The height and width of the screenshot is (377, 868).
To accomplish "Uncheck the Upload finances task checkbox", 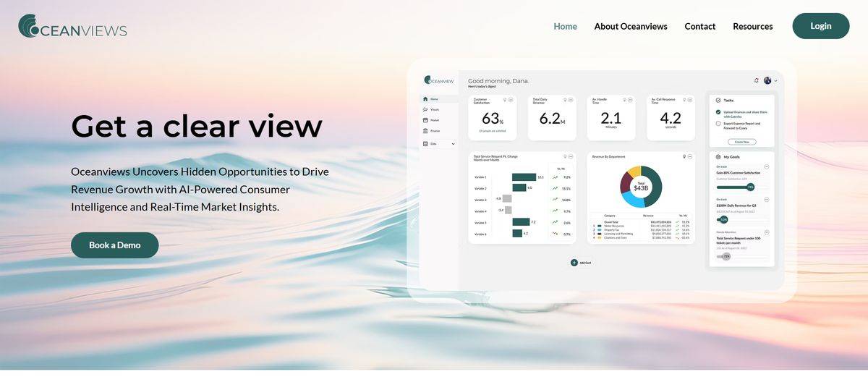I will [718, 112].
